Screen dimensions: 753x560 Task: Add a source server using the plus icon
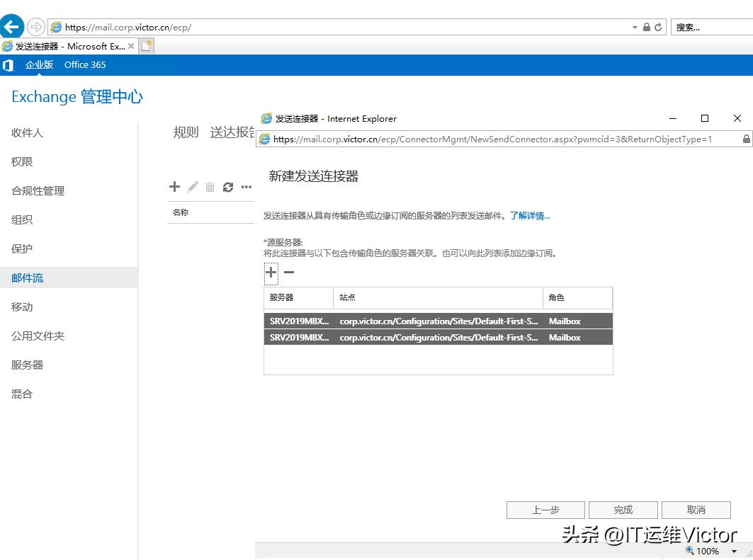tap(271, 273)
